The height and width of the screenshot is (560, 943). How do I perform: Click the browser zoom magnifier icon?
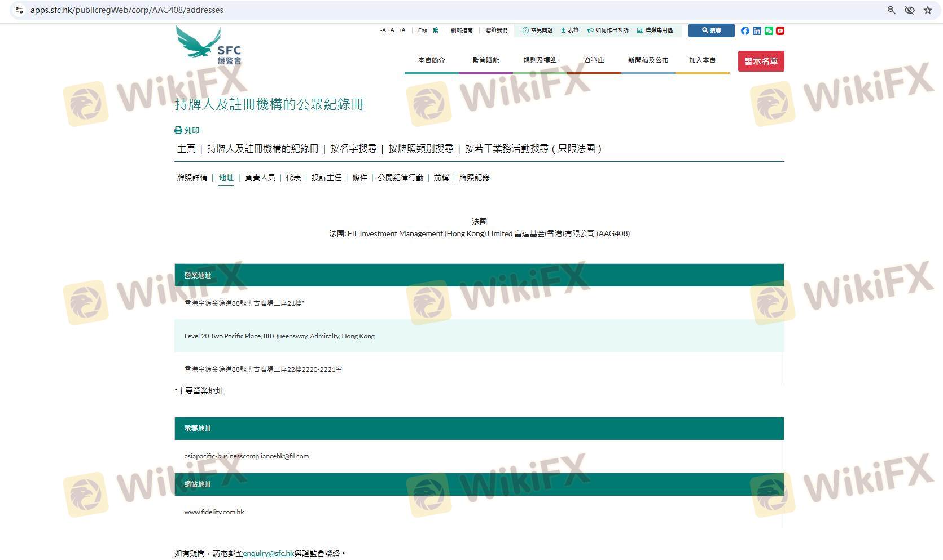click(x=891, y=10)
